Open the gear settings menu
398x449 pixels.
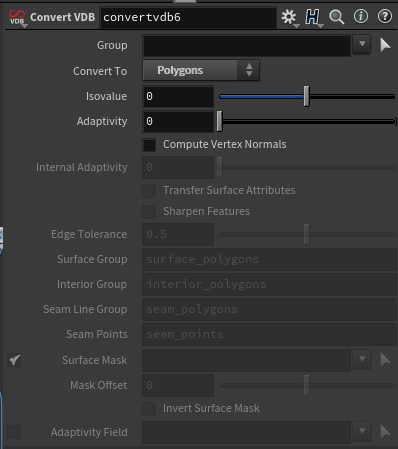click(x=289, y=17)
